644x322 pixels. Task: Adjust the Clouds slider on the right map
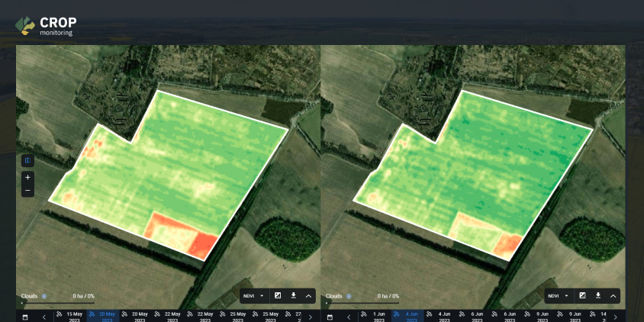362,303
